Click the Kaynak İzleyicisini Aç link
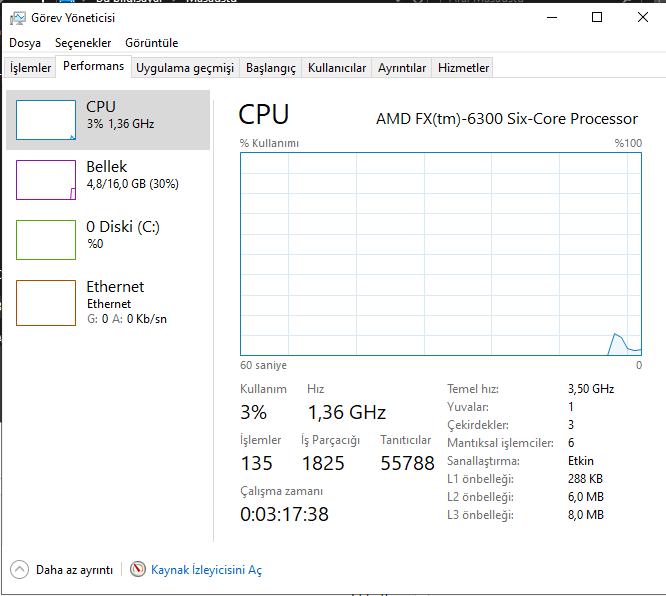 [x=206, y=570]
